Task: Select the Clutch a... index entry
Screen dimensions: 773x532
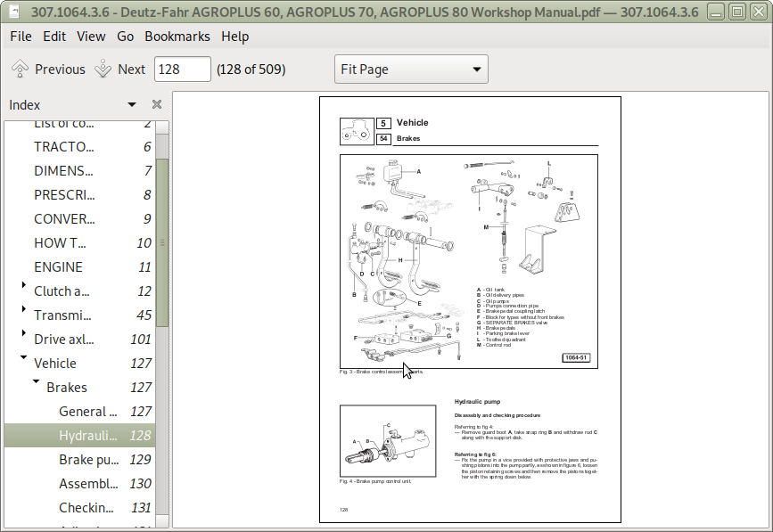Action: (80, 291)
